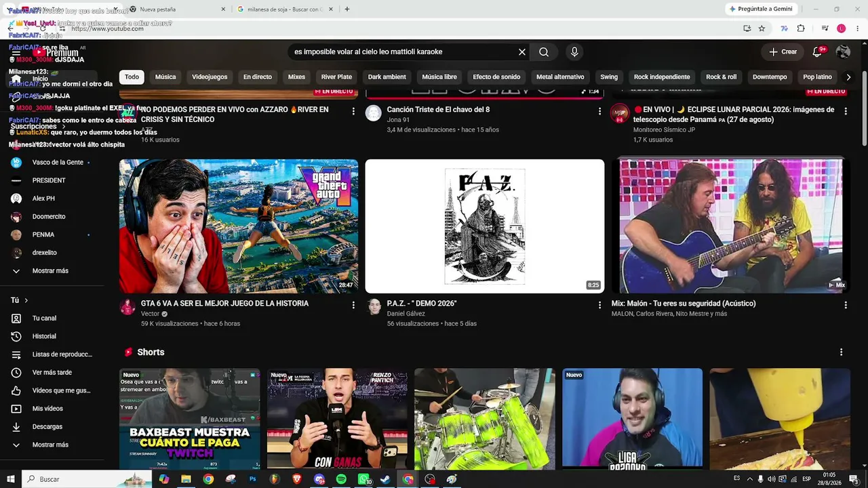Open options for P.A.Z. DEMO 2026 video
The width and height of the screenshot is (868, 488).
tap(599, 305)
